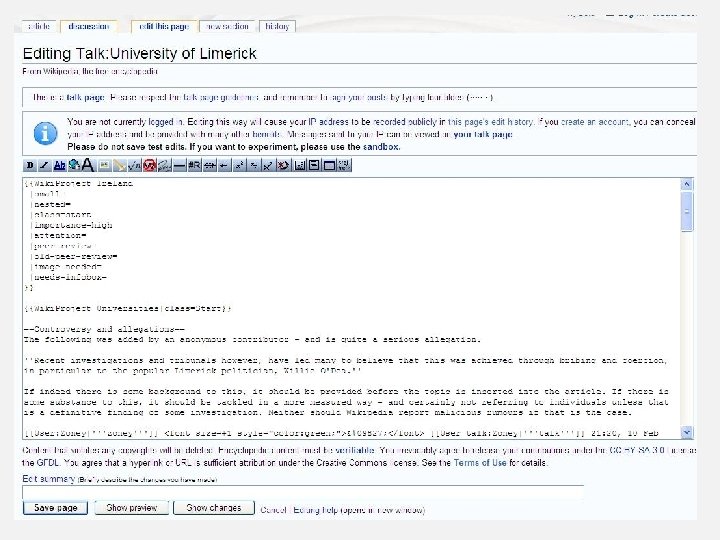Apply superscript x² icon

[x=239, y=165]
